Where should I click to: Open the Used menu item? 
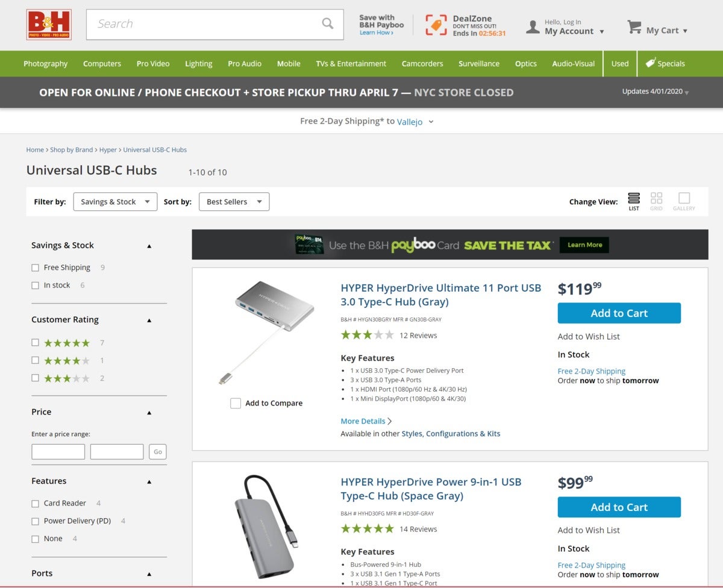pyautogui.click(x=620, y=63)
